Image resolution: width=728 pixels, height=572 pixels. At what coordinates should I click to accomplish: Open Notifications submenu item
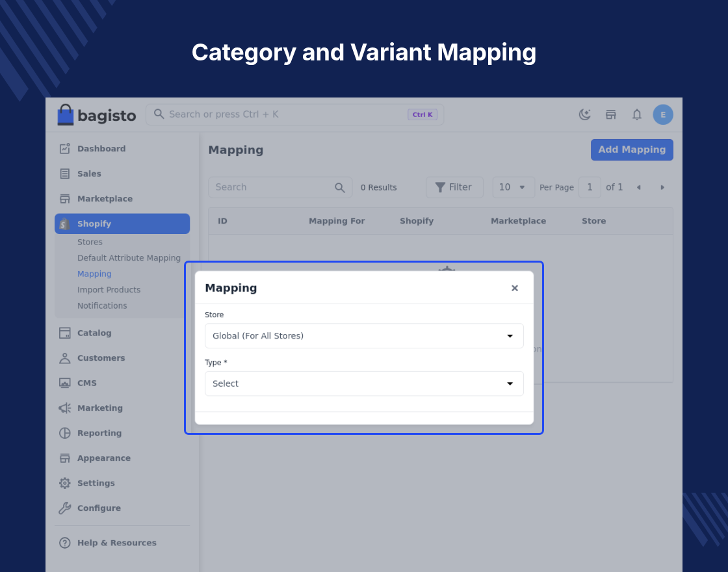[102, 305]
